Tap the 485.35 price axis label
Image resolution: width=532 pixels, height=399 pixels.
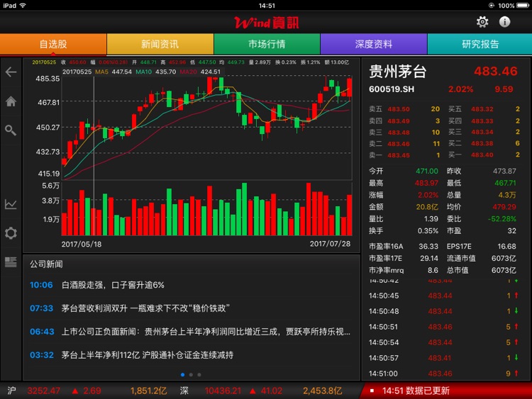(x=48, y=79)
